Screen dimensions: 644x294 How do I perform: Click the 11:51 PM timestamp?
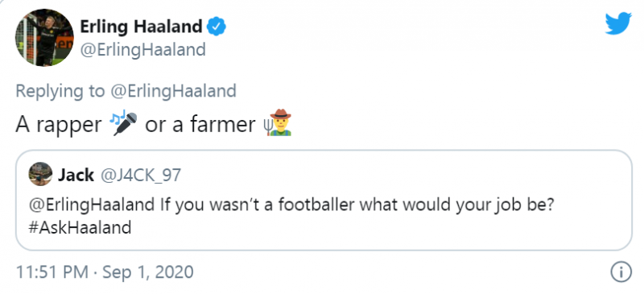point(52,271)
